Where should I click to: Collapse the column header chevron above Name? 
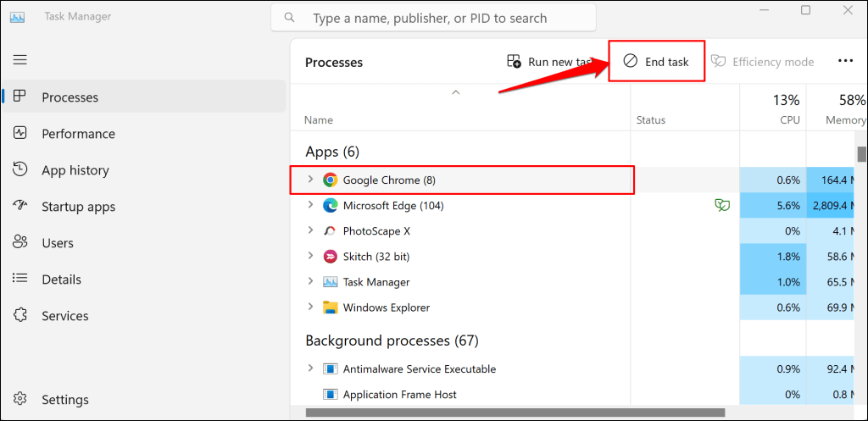tap(455, 91)
